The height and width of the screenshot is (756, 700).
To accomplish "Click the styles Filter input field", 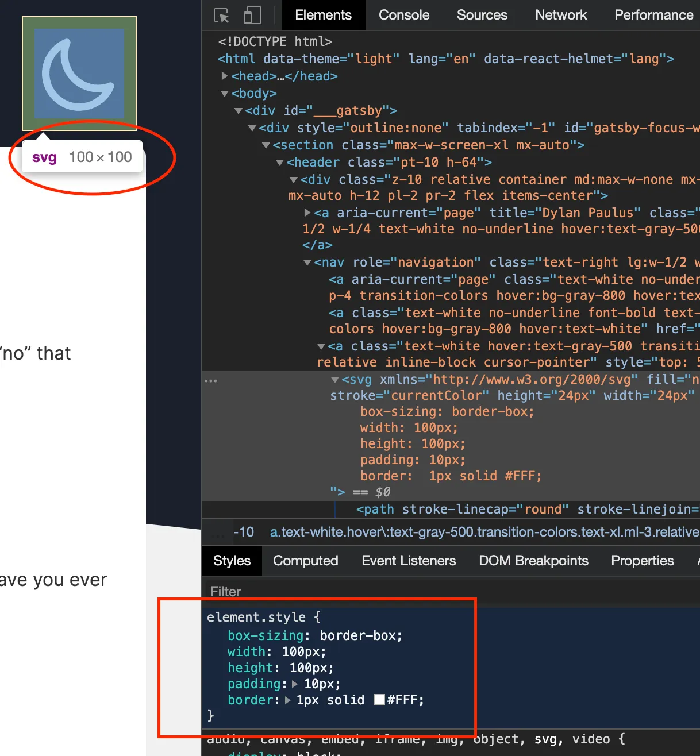I will [x=287, y=592].
